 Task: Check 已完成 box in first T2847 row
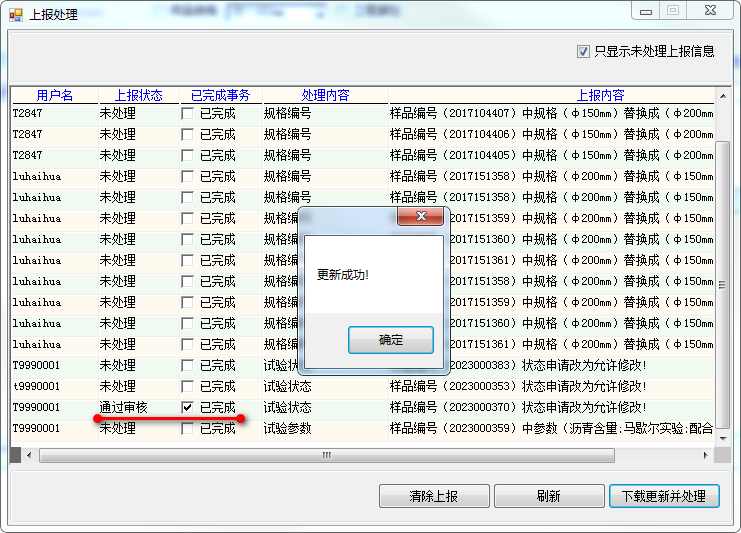tap(188, 113)
